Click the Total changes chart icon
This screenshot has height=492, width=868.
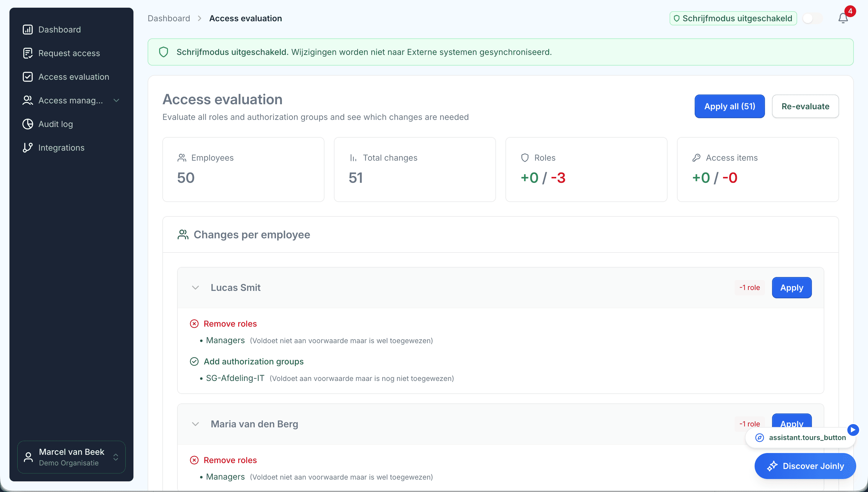(353, 158)
